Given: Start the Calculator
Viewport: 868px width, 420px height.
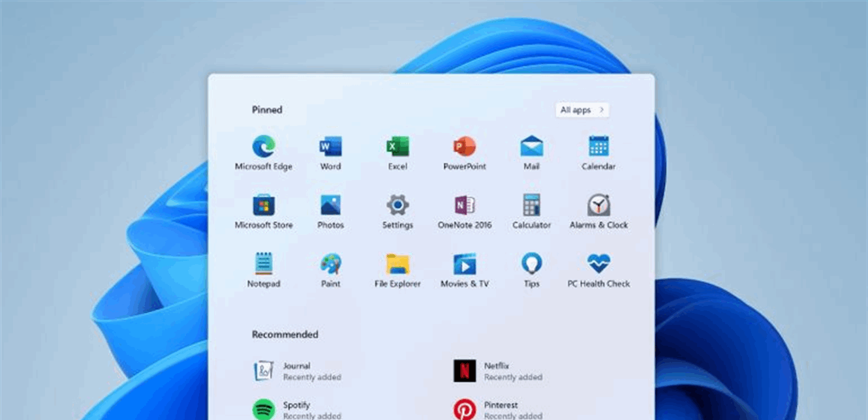Looking at the screenshot, I should (x=531, y=207).
